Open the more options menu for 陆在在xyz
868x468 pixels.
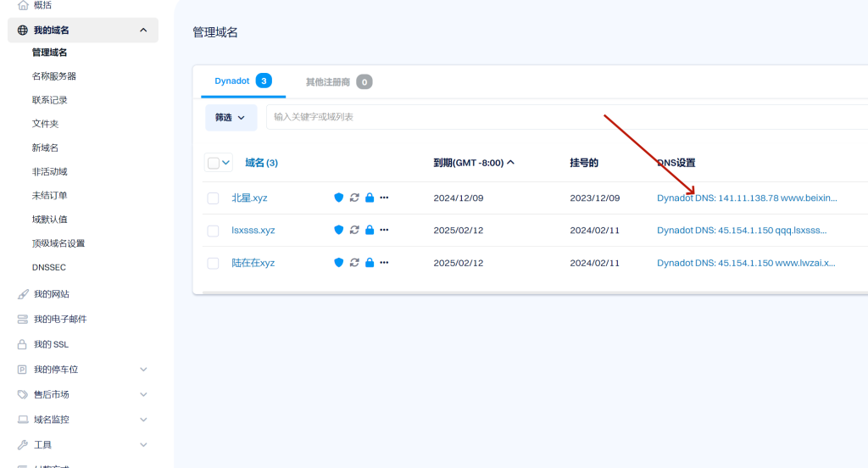tap(384, 263)
